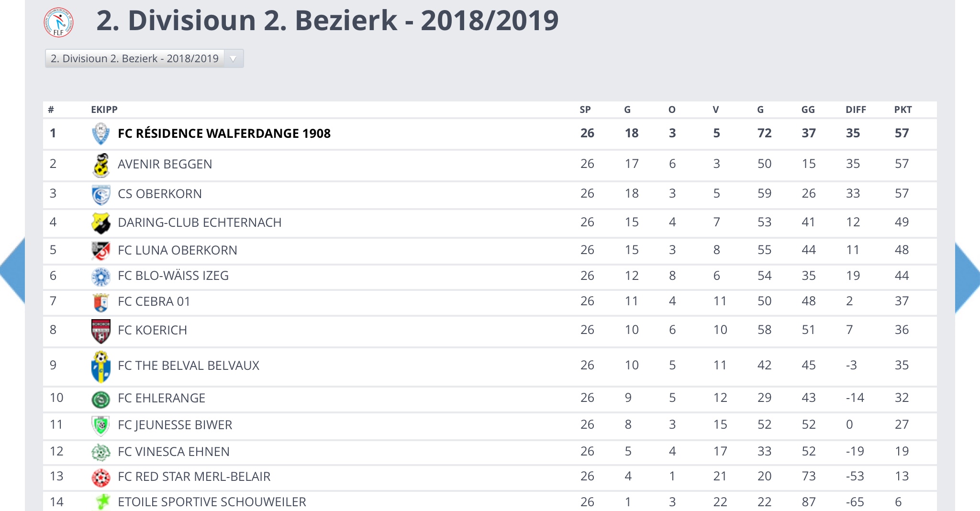Click the dropdown arrow beside the division selector

point(234,58)
